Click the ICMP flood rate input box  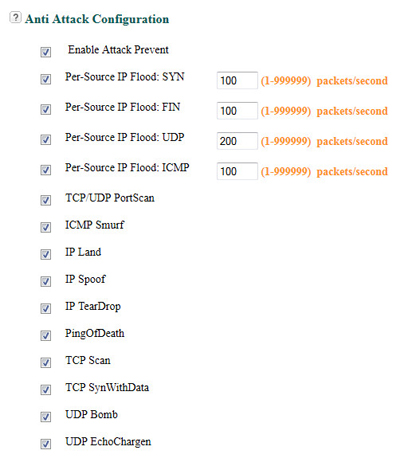coord(237,171)
